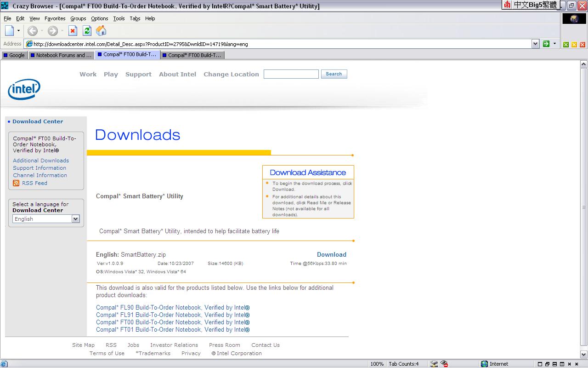Image resolution: width=588 pixels, height=368 pixels.
Task: Click the Refresh page icon
Action: tap(87, 31)
